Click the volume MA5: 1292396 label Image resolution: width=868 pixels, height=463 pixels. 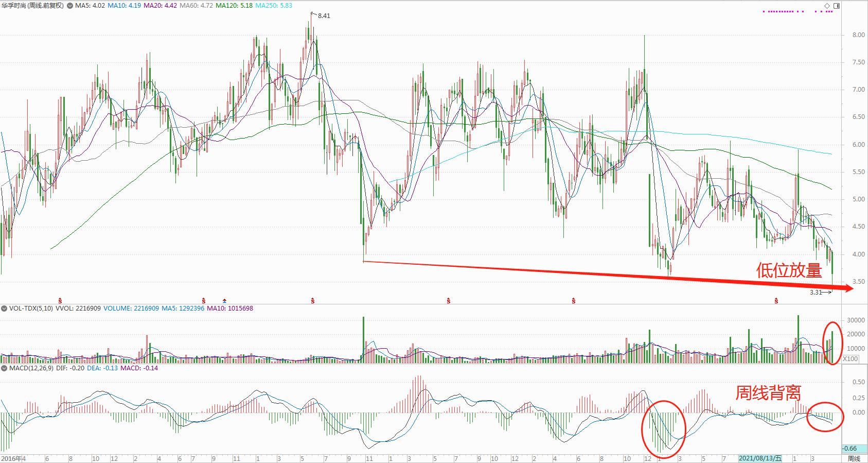[x=183, y=308]
